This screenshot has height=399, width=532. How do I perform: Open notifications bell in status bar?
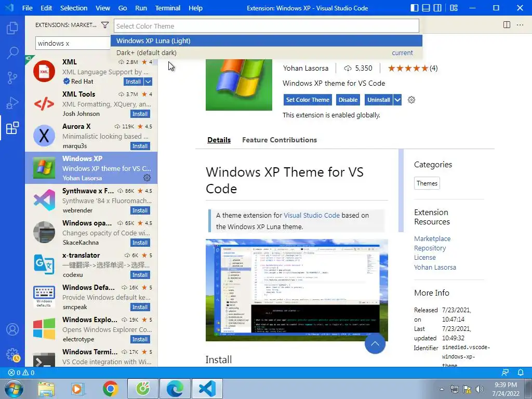tap(521, 373)
